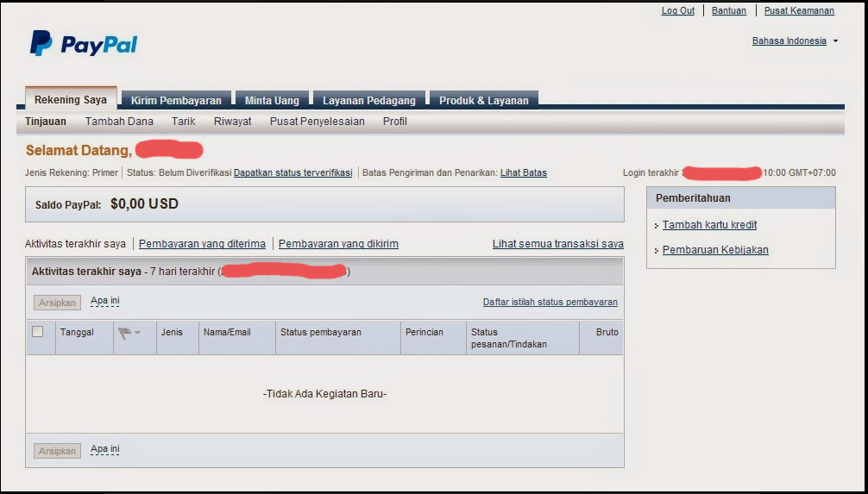Click the Jenis column header

(172, 333)
